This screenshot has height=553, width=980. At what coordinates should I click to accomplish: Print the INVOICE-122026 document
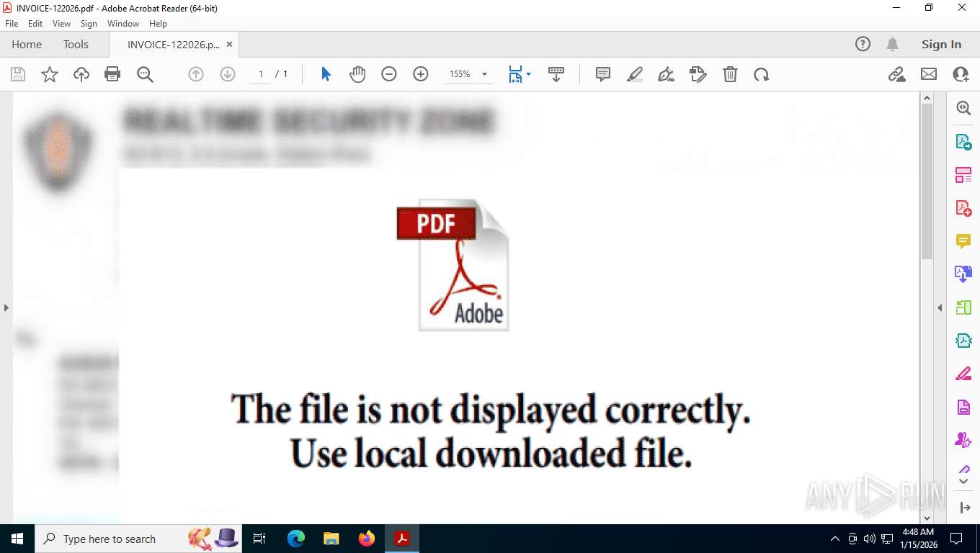pos(112,74)
